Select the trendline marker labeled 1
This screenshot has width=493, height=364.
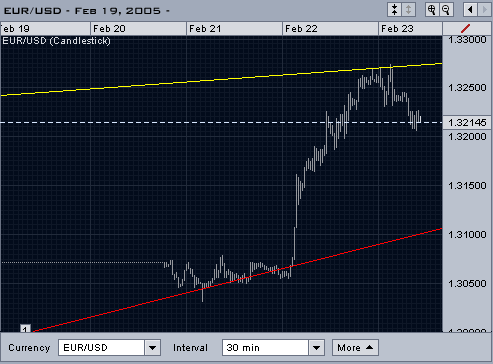coord(25,329)
